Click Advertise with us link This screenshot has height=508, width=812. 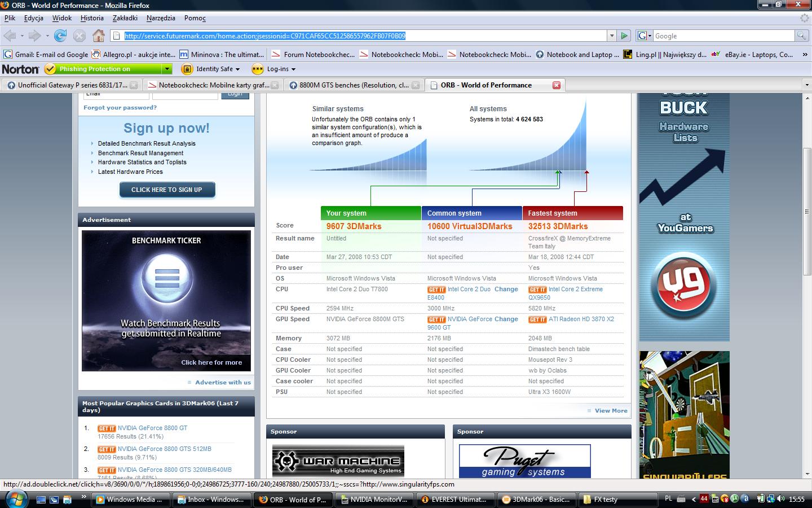point(223,382)
